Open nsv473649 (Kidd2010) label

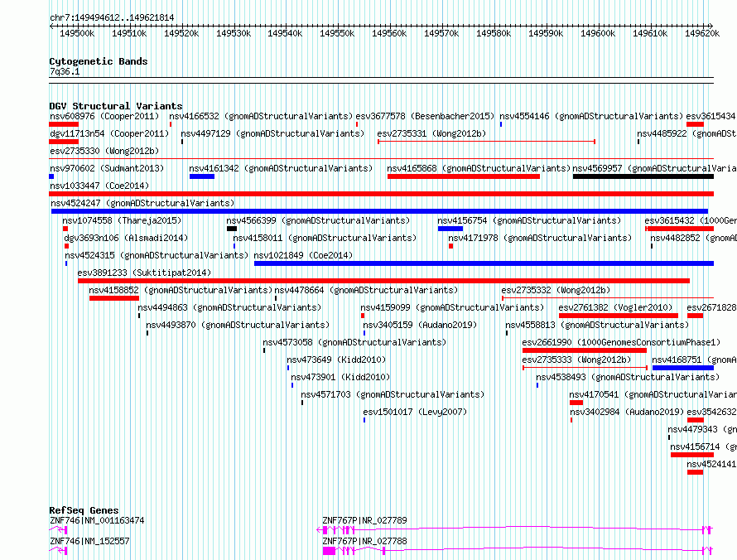pyautogui.click(x=336, y=360)
